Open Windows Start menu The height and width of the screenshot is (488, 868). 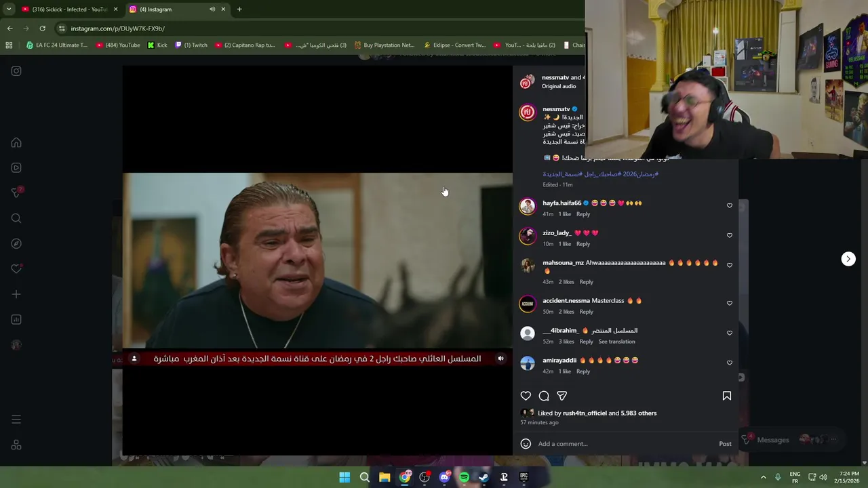(x=344, y=477)
